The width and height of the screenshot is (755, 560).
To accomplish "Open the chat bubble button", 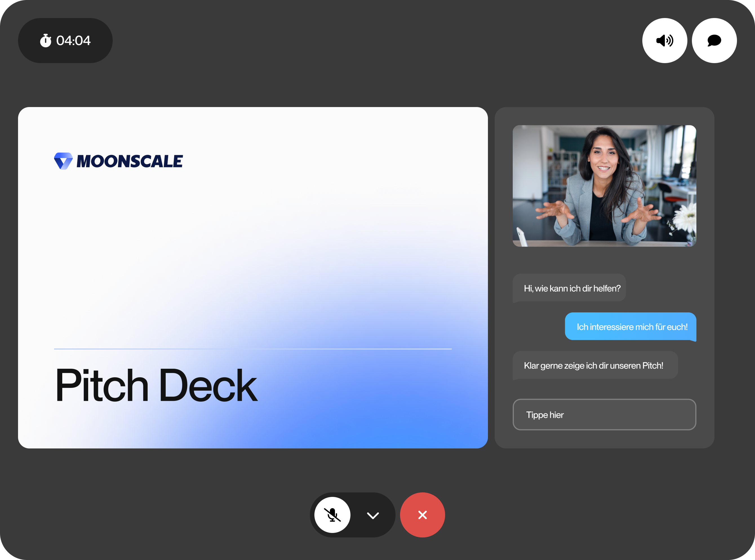I will coord(714,41).
